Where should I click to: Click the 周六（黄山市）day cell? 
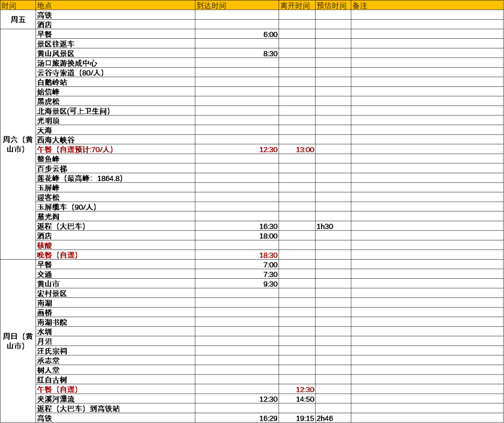pyautogui.click(x=18, y=144)
